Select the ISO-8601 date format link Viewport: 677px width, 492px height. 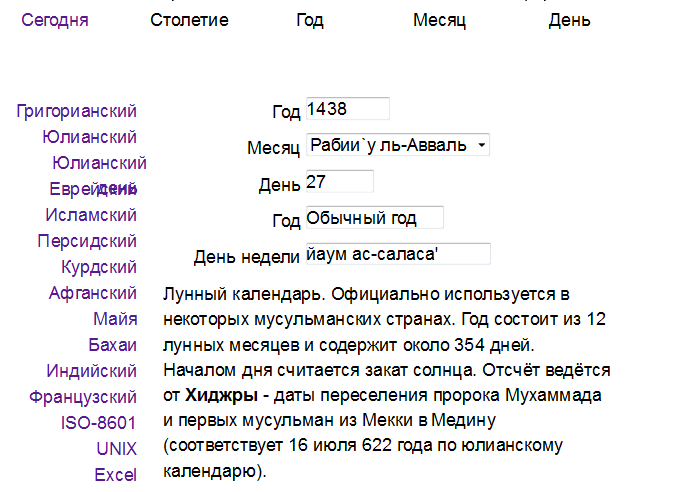(x=100, y=423)
